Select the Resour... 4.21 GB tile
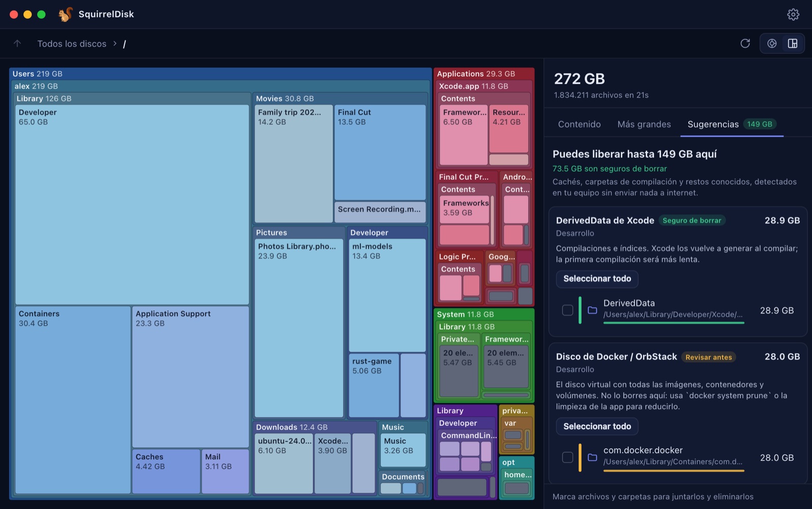 pos(509,129)
